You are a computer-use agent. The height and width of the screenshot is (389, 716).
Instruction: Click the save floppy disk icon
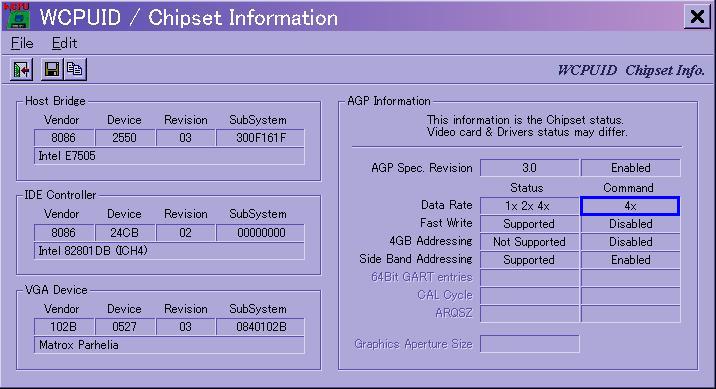52,69
